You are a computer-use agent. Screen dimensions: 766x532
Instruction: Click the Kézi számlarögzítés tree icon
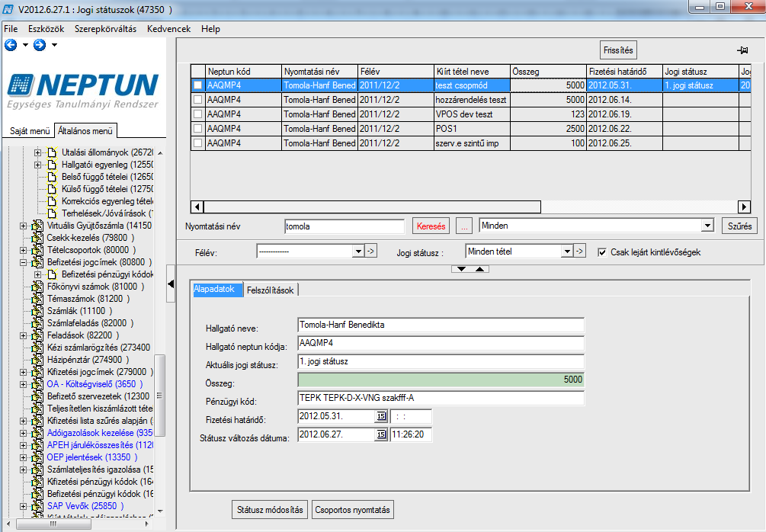click(37, 348)
